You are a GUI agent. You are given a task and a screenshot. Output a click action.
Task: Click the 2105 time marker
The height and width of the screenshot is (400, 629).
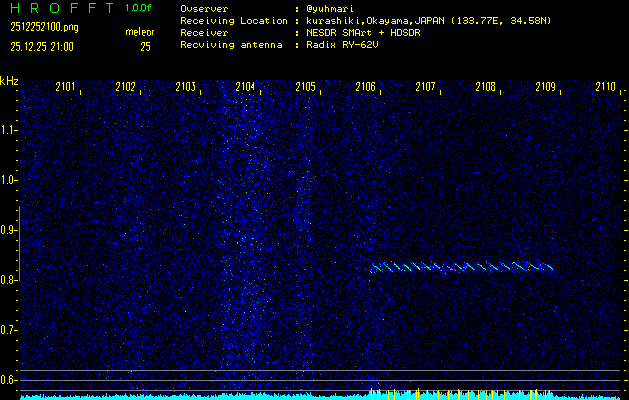tap(305, 87)
